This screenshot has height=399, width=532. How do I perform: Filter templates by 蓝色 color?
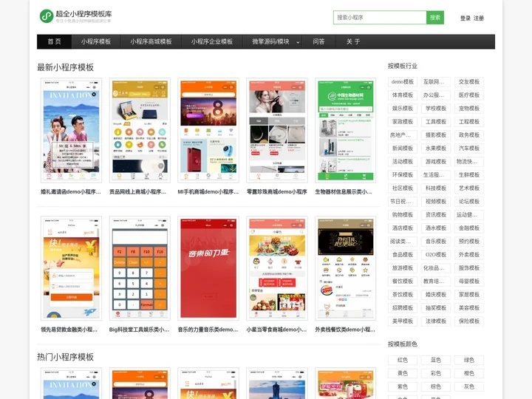(x=436, y=360)
